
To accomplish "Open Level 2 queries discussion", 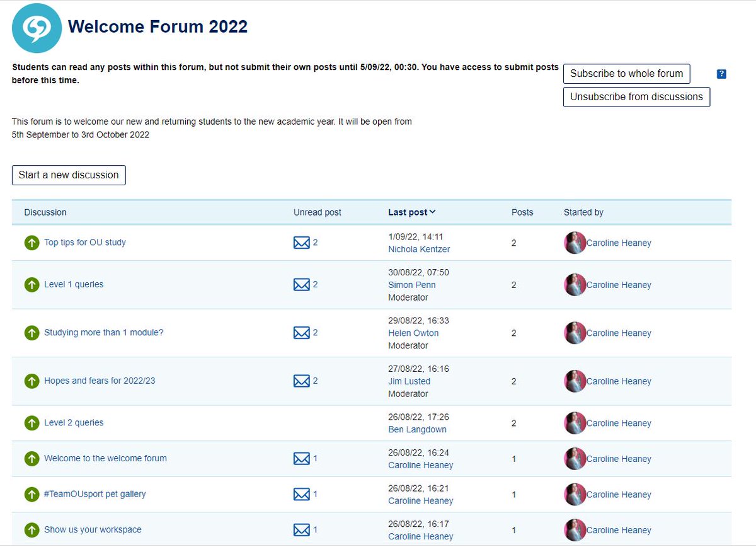I will tap(74, 423).
